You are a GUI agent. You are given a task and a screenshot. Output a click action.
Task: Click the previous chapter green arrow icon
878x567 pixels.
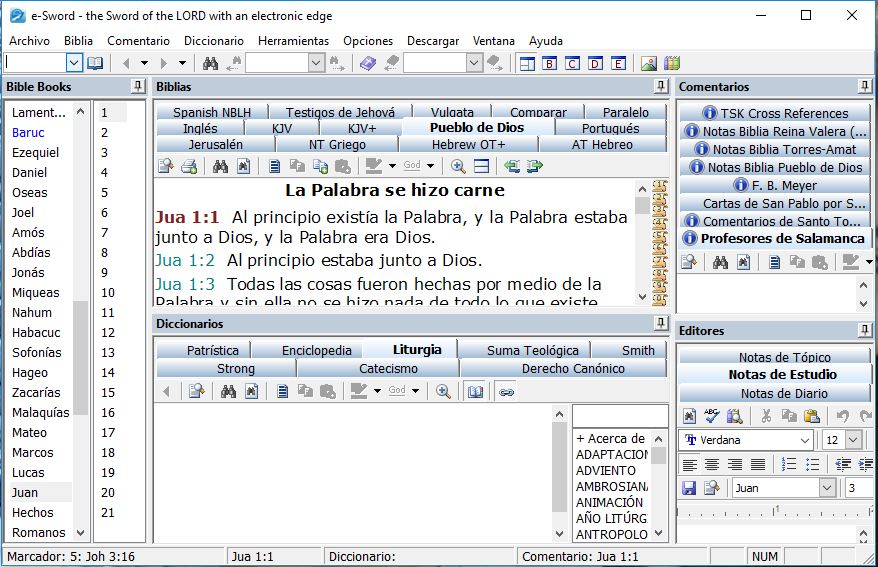coord(512,166)
